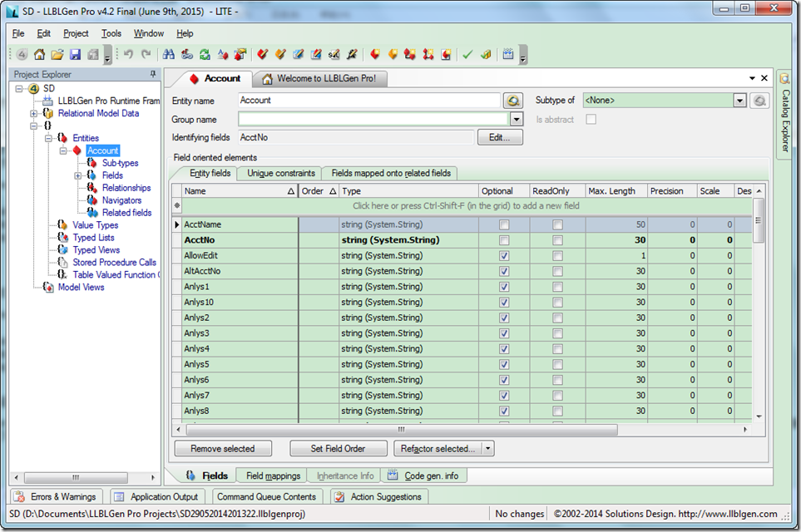Click the grid's horizontal scrollbar thumb

[x=401, y=430]
